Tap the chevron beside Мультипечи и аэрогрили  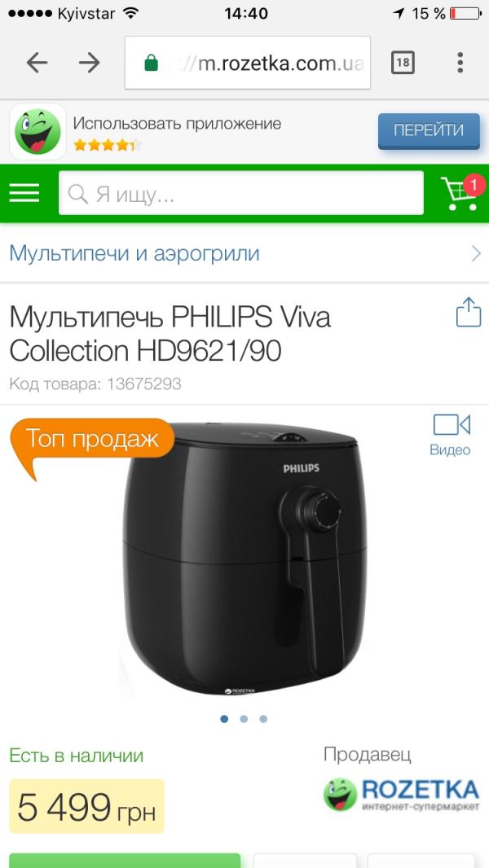[x=476, y=253]
